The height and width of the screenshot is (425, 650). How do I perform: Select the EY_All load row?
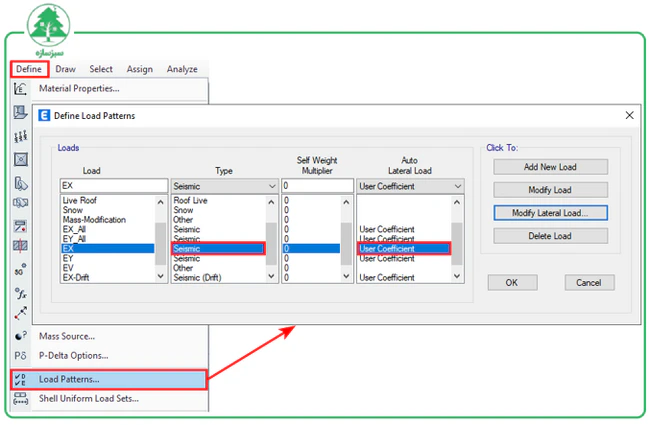pyautogui.click(x=108, y=239)
